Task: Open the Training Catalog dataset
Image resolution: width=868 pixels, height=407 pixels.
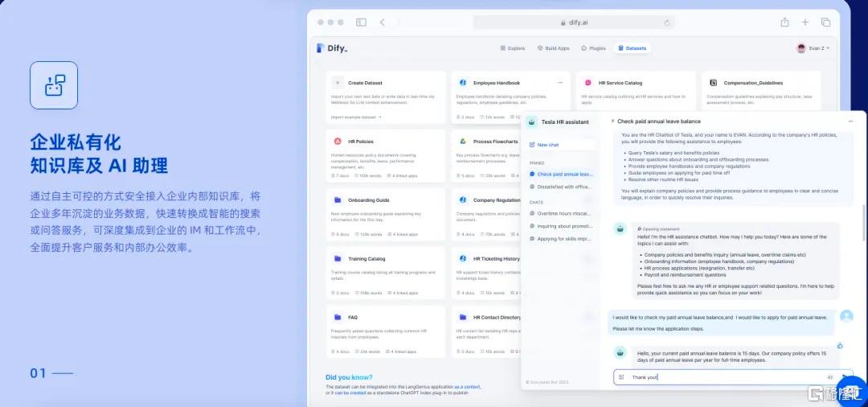Action: pyautogui.click(x=385, y=273)
